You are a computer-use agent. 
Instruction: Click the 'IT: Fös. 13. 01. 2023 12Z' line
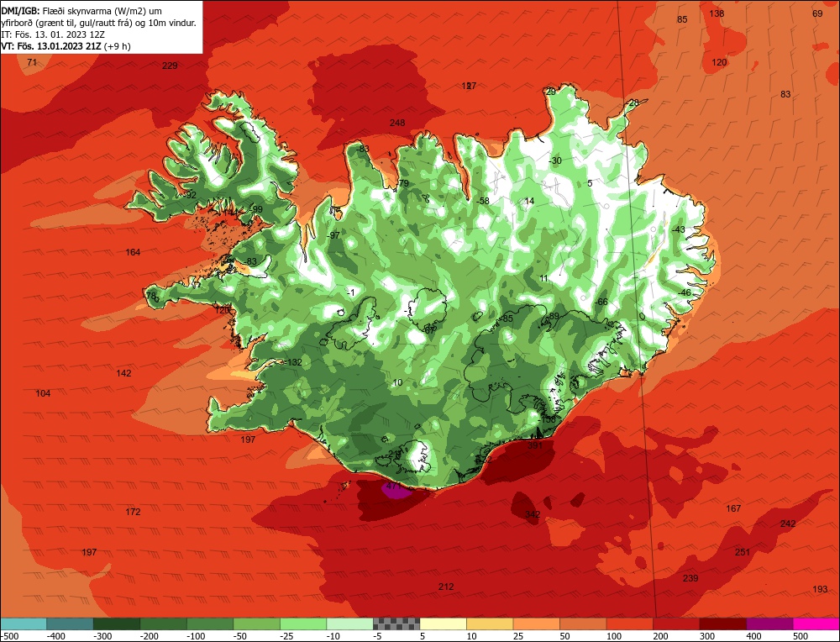pyautogui.click(x=53, y=34)
